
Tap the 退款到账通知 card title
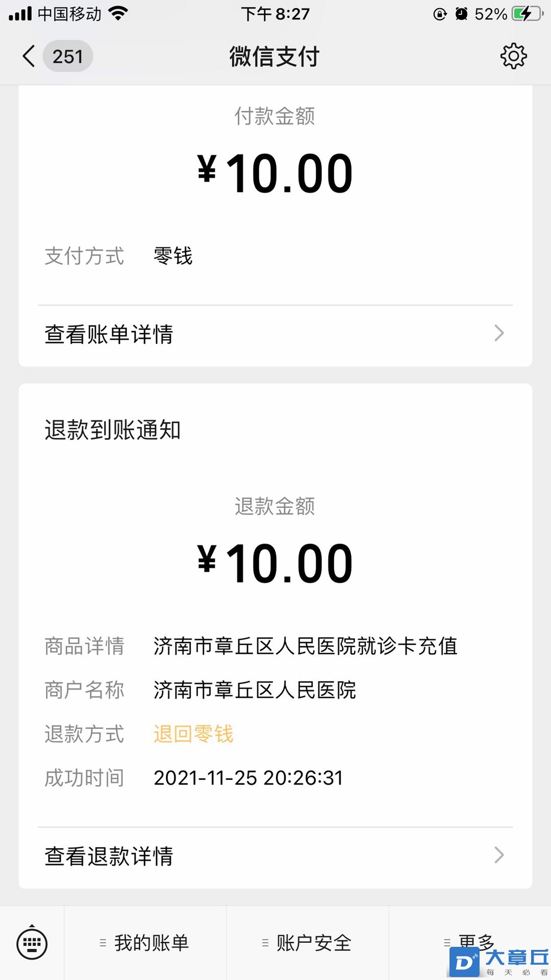(113, 430)
